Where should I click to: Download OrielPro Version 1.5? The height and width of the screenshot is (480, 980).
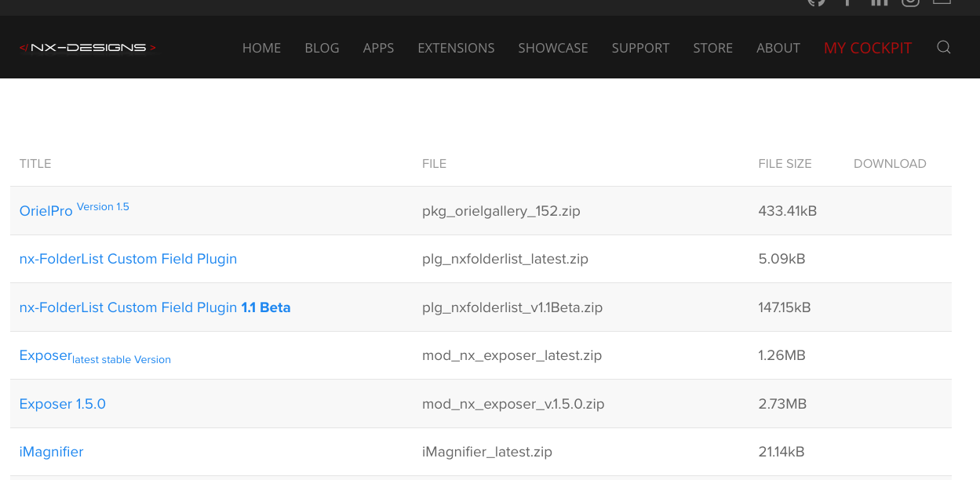46,210
